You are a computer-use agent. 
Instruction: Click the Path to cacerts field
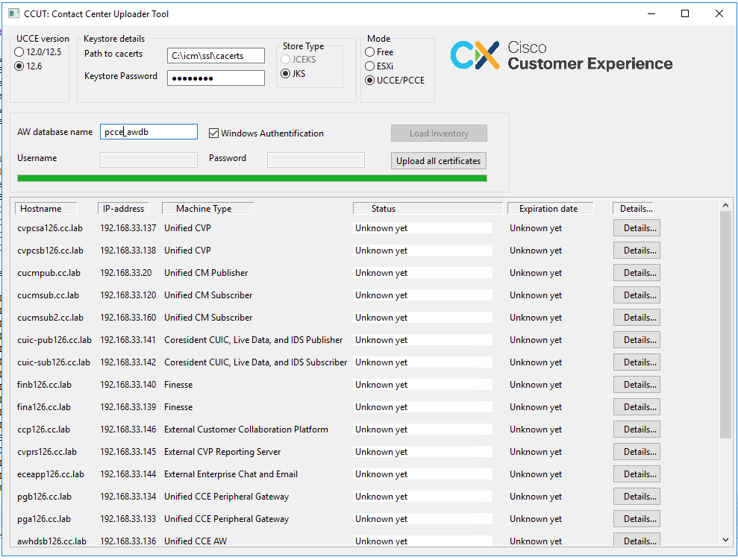pos(216,55)
